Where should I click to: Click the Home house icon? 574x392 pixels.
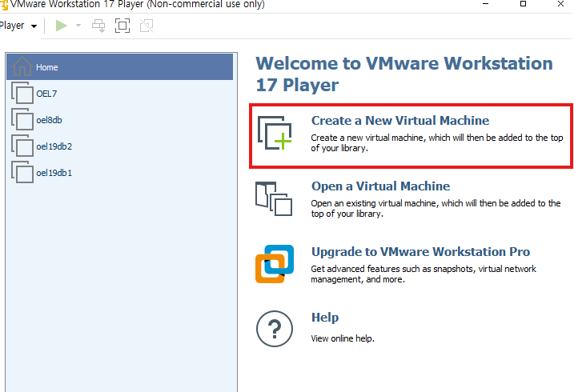pyautogui.click(x=22, y=66)
